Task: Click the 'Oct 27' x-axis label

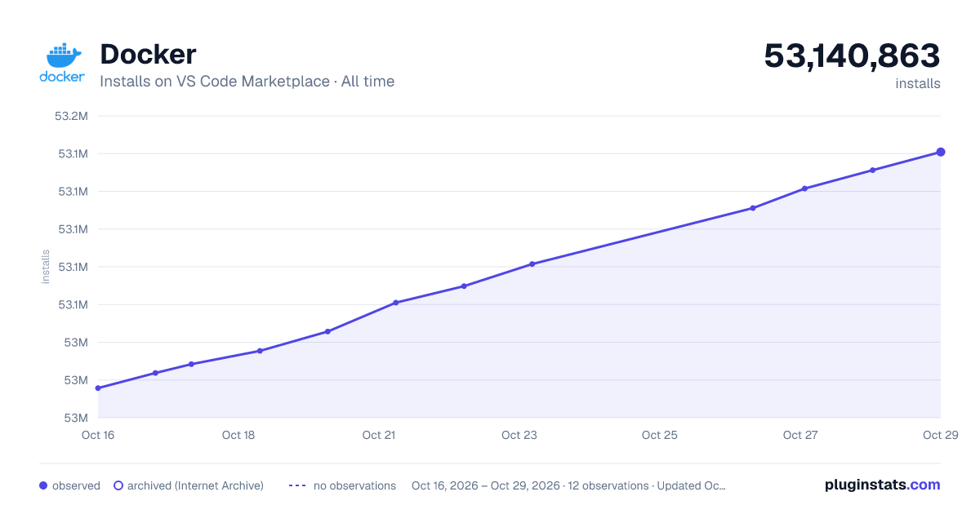Action: tap(800, 435)
